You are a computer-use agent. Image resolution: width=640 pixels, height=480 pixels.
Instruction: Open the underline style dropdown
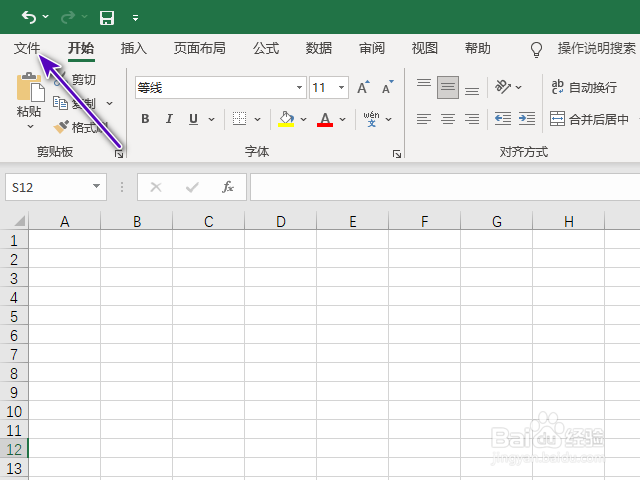pos(211,119)
